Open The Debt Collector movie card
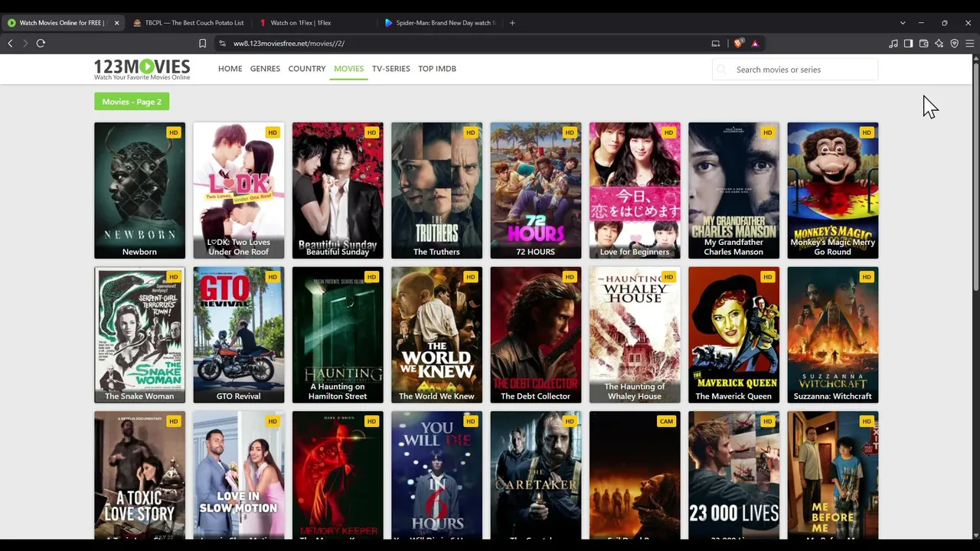This screenshot has height=551, width=980. [535, 335]
